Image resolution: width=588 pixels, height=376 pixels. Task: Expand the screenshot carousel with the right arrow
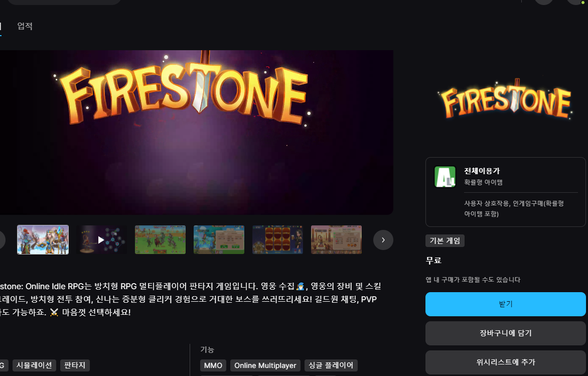coord(383,240)
